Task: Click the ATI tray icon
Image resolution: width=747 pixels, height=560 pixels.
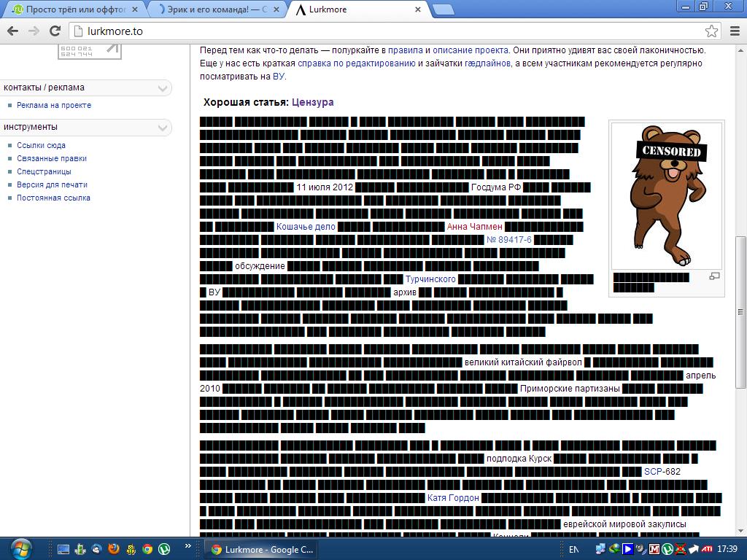Action: coord(706,550)
